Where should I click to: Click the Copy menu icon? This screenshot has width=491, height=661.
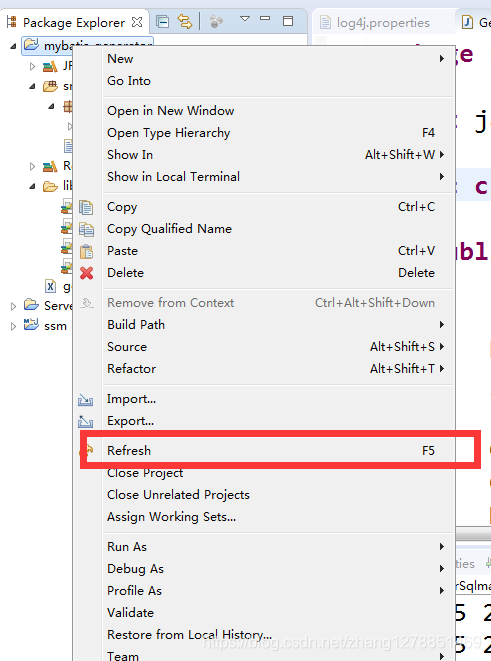click(x=86, y=207)
